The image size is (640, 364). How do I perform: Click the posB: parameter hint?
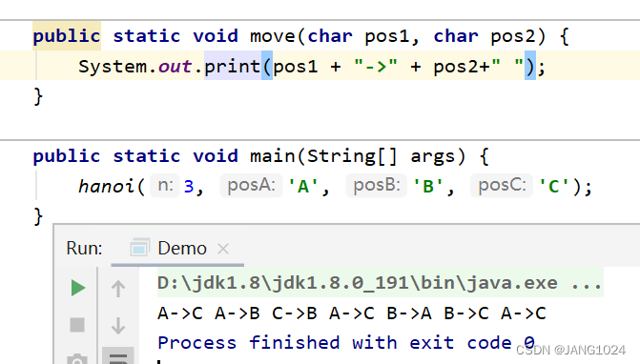tap(377, 186)
